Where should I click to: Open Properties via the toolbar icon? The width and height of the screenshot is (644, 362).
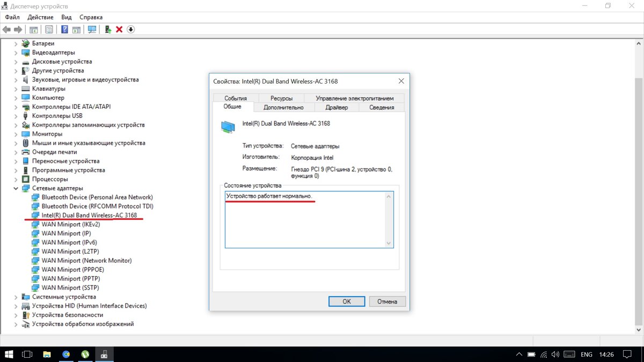(x=49, y=29)
